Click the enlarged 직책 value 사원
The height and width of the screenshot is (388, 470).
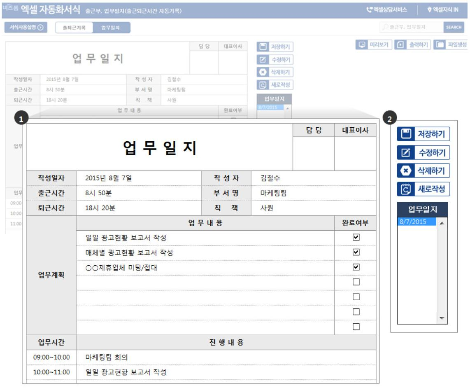[267, 208]
